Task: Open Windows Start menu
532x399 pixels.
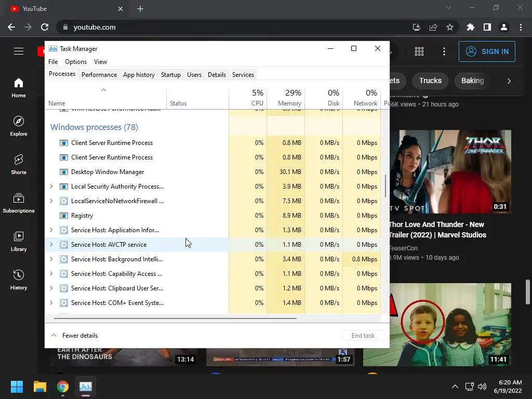Action: [17, 387]
